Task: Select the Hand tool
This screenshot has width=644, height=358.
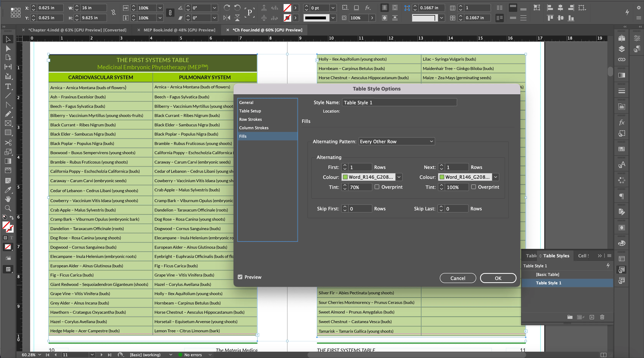Action: [8, 199]
